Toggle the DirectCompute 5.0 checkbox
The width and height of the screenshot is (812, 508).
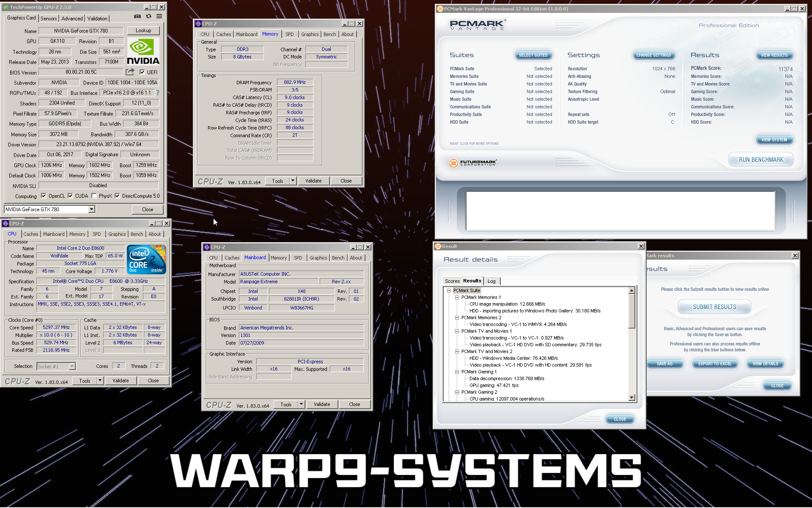coord(117,196)
